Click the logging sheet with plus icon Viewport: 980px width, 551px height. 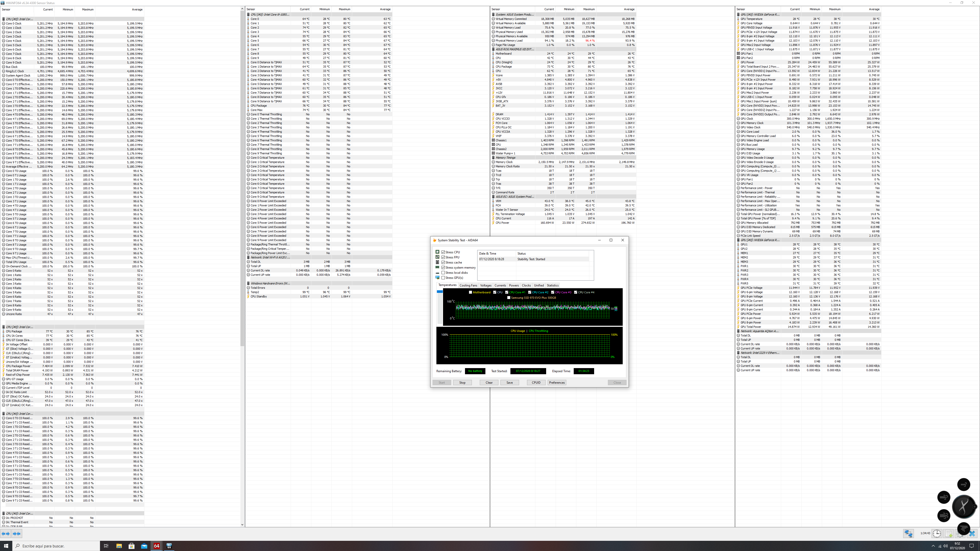(x=948, y=533)
